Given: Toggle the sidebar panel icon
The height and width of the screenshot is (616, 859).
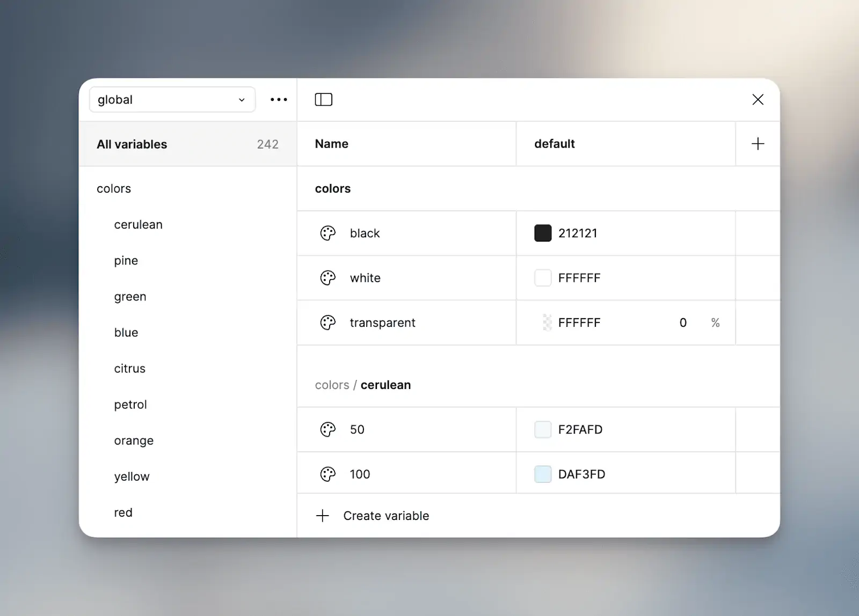Looking at the screenshot, I should click(x=323, y=100).
